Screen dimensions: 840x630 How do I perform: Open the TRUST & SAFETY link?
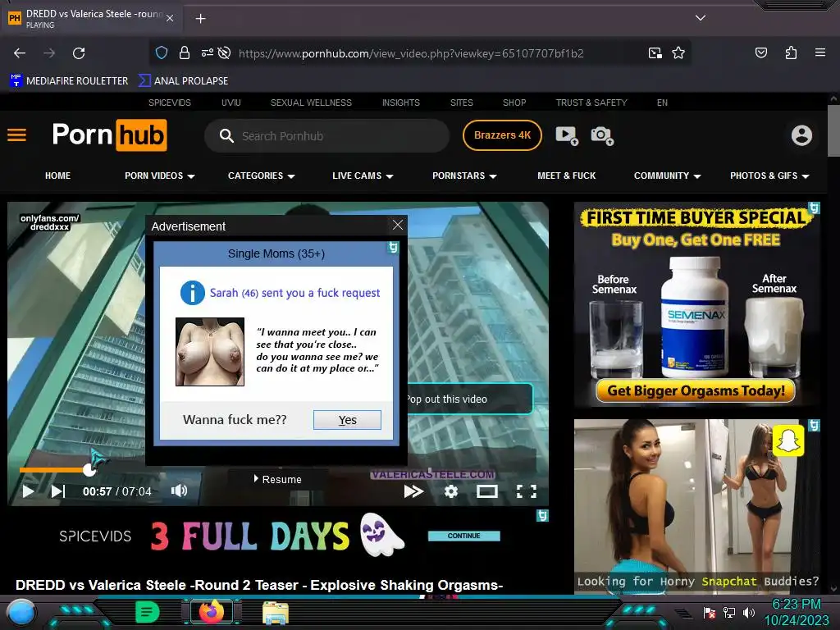coord(591,103)
